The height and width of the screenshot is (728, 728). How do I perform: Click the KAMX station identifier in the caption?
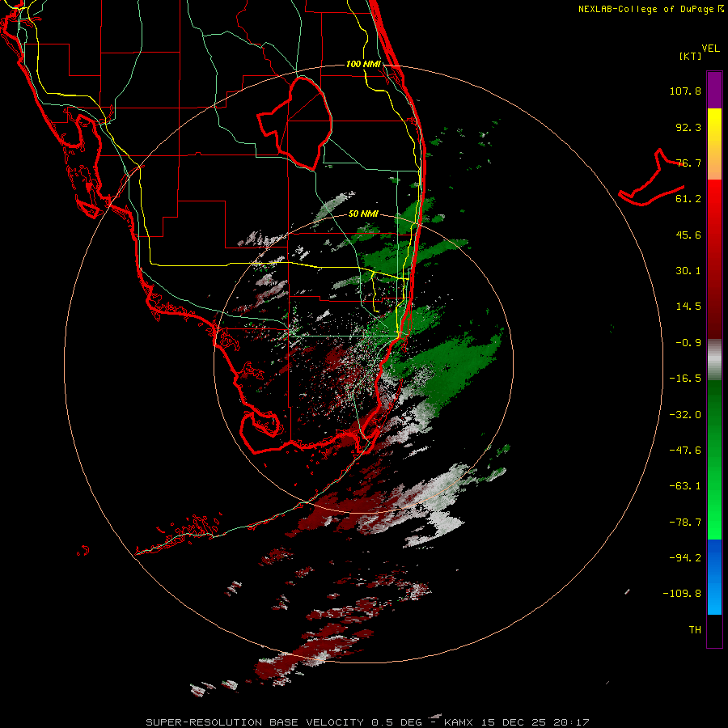tap(459, 722)
